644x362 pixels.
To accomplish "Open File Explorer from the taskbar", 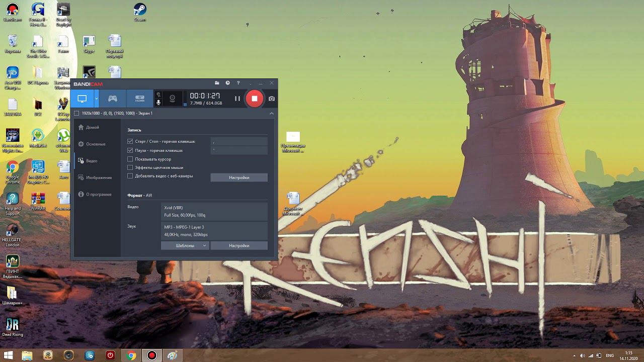I will click(27, 355).
